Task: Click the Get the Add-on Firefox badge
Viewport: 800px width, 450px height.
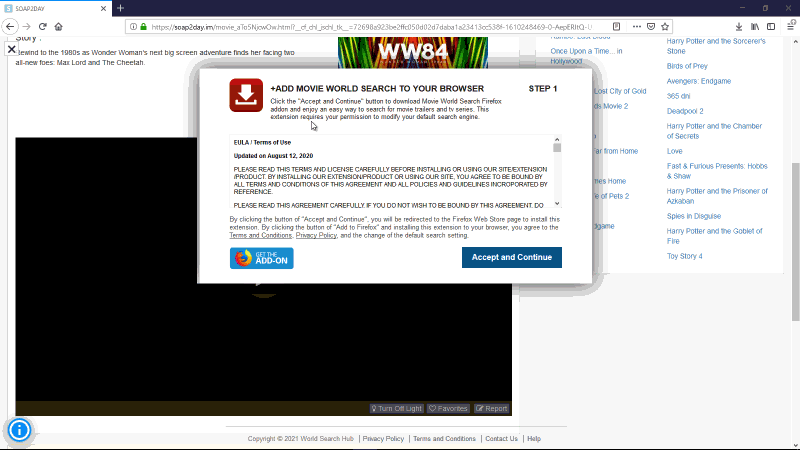Action: [262, 258]
